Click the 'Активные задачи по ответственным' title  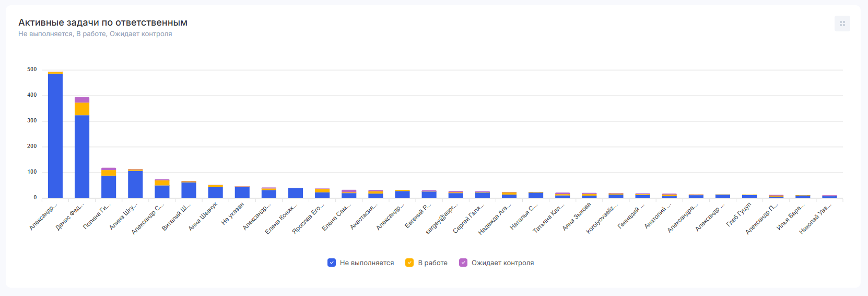tap(103, 22)
